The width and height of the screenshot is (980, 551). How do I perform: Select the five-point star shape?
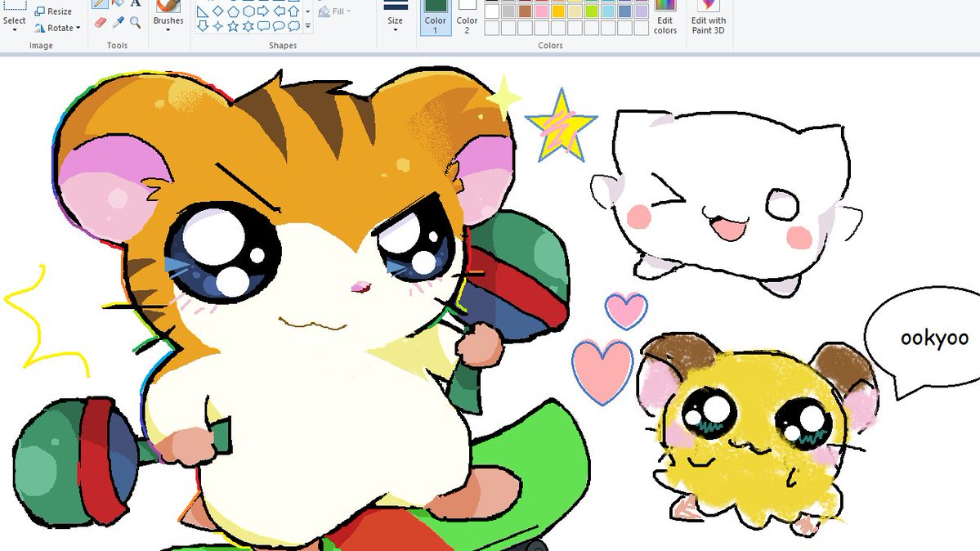(233, 26)
